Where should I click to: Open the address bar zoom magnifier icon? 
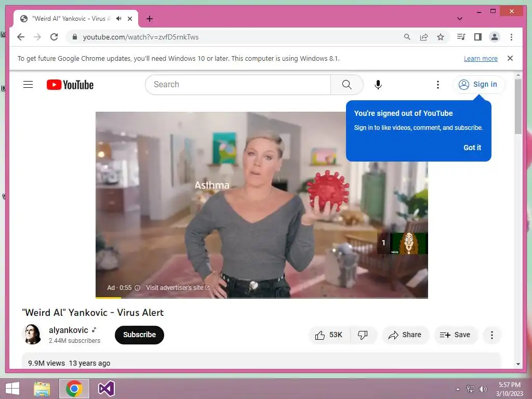point(407,37)
